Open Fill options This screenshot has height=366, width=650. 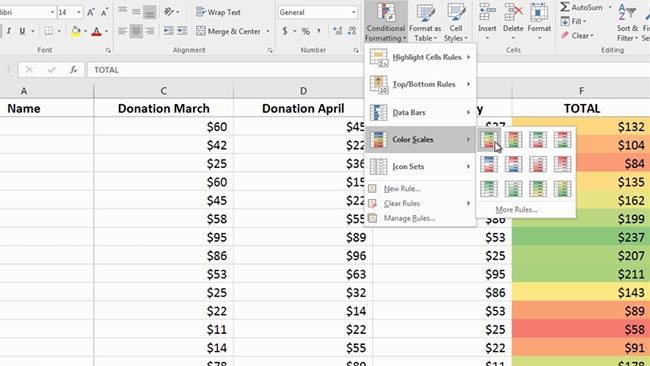(x=574, y=21)
